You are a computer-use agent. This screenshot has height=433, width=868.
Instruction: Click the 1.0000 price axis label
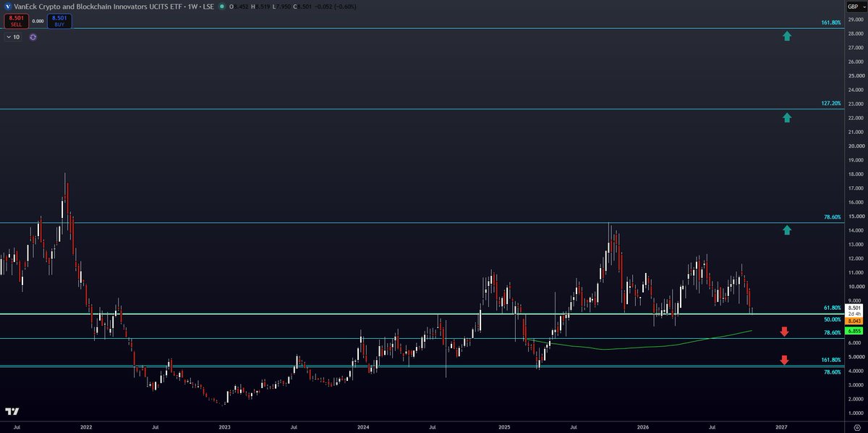[854, 413]
